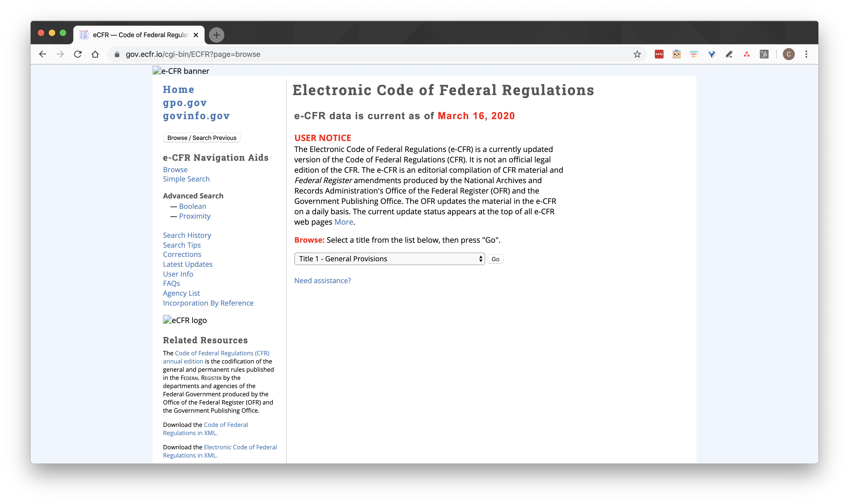Screen dimensions: 849x504
Task: Open the Latest Updates link
Action: click(188, 264)
